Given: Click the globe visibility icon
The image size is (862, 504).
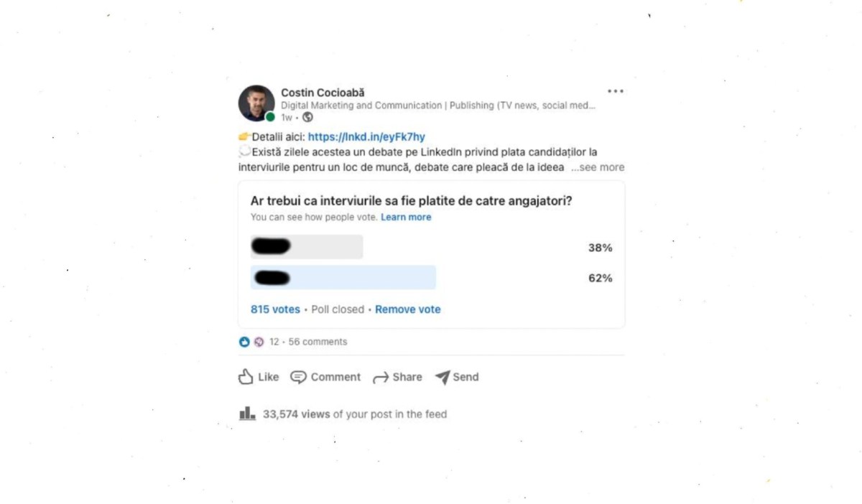Looking at the screenshot, I should coord(307,117).
